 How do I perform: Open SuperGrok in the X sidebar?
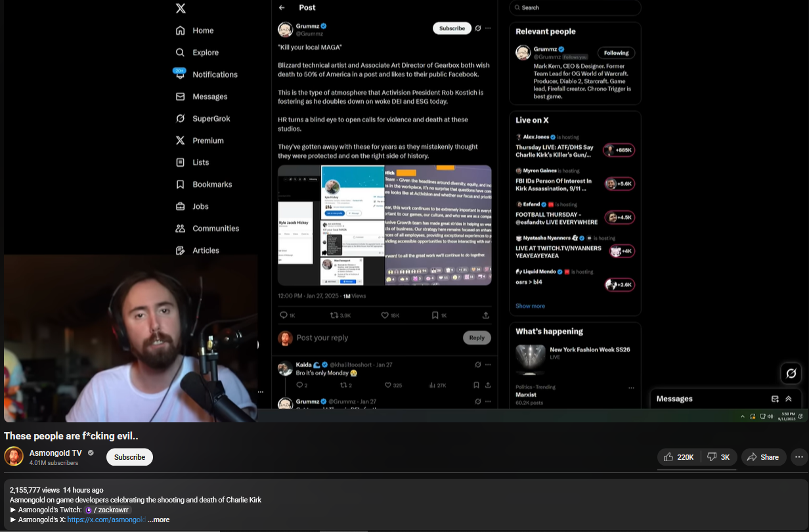[x=202, y=118]
